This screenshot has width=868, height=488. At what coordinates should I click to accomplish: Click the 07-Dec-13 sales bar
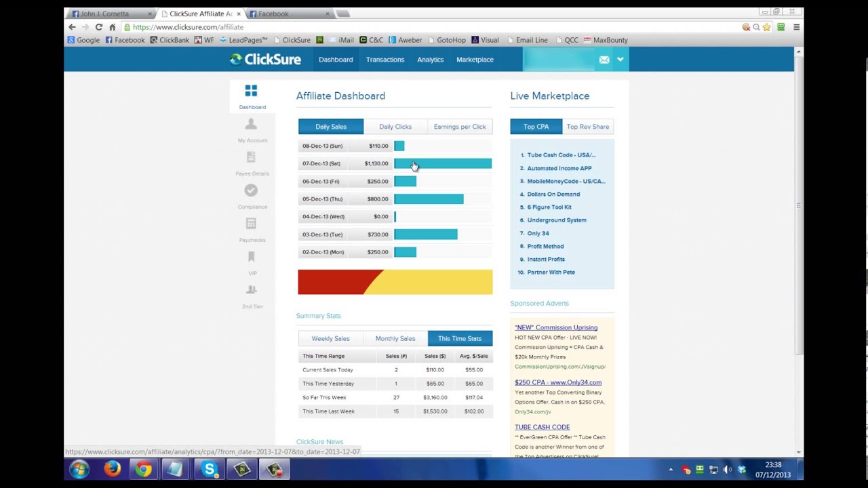pyautogui.click(x=443, y=163)
